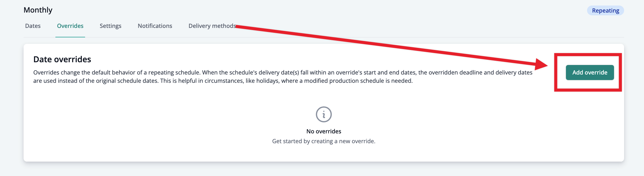Click the Add override button
Viewport: 644px width, 176px height.
(x=590, y=72)
